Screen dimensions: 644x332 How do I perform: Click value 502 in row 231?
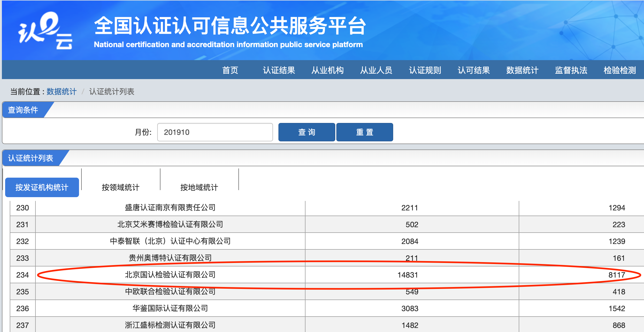(x=412, y=225)
